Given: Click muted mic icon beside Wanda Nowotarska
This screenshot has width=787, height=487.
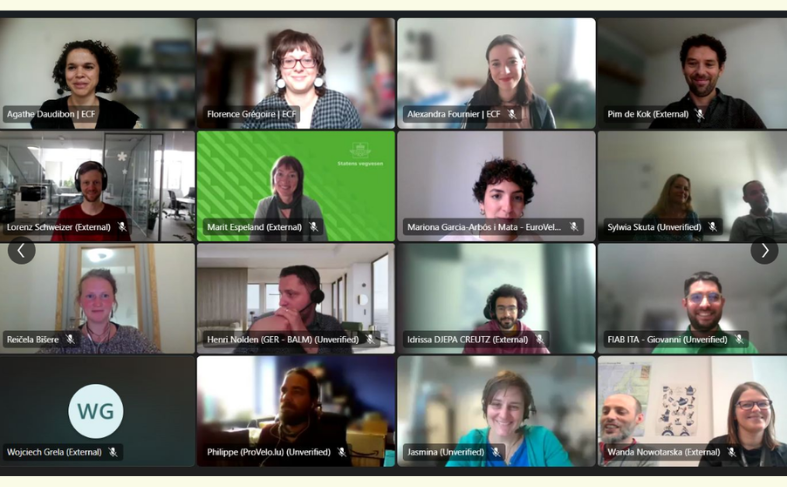Looking at the screenshot, I should click(732, 452).
